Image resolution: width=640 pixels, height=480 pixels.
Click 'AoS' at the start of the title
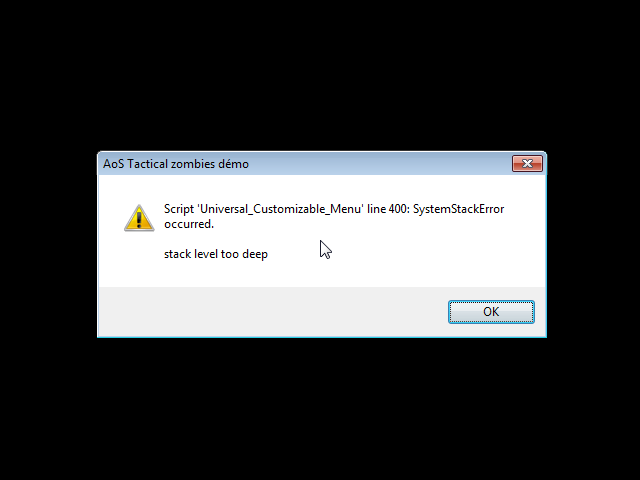(113, 164)
